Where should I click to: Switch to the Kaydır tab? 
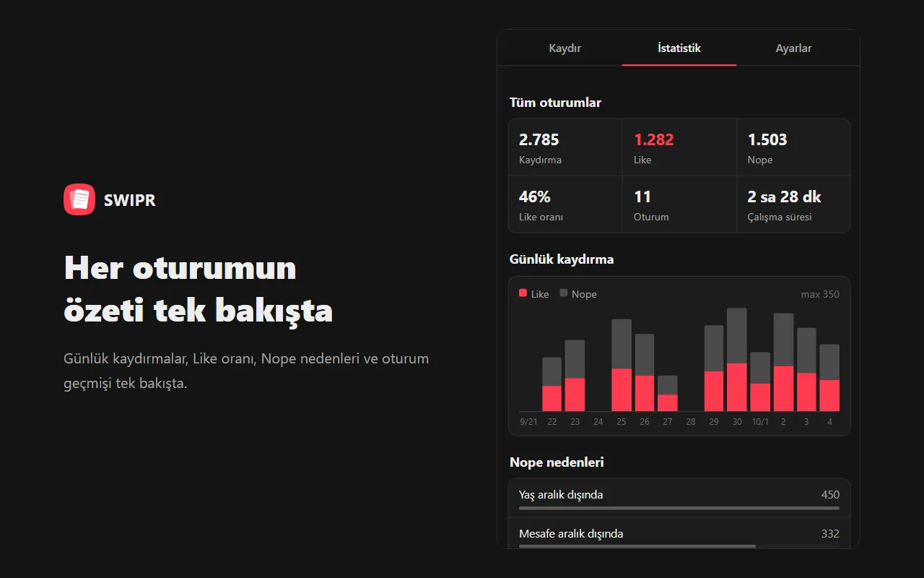(565, 48)
